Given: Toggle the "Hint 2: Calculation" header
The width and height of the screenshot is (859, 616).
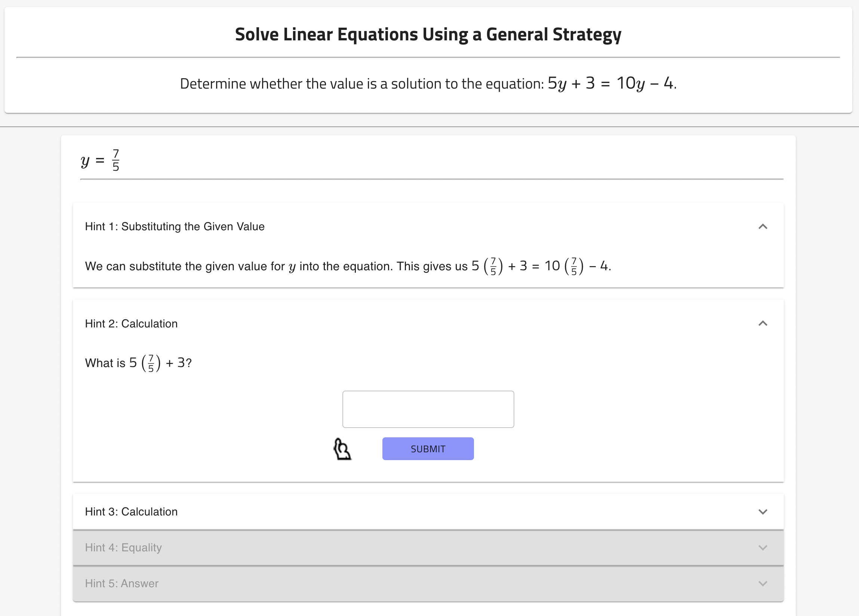Looking at the screenshot, I should [x=131, y=324].
